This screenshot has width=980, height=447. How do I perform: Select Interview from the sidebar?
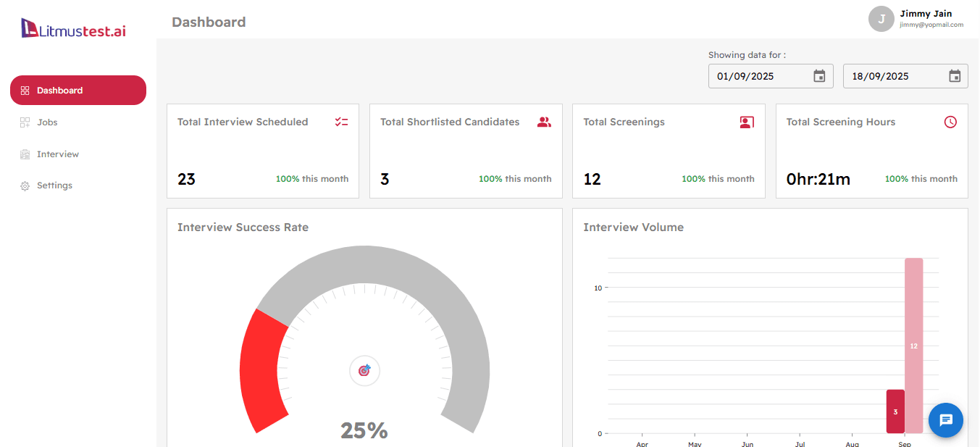[58, 154]
